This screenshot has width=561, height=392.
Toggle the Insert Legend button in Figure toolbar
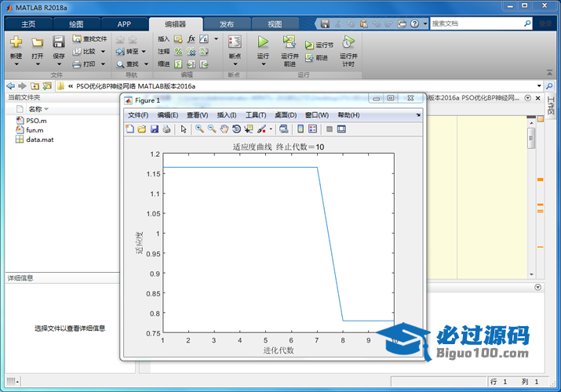[312, 129]
